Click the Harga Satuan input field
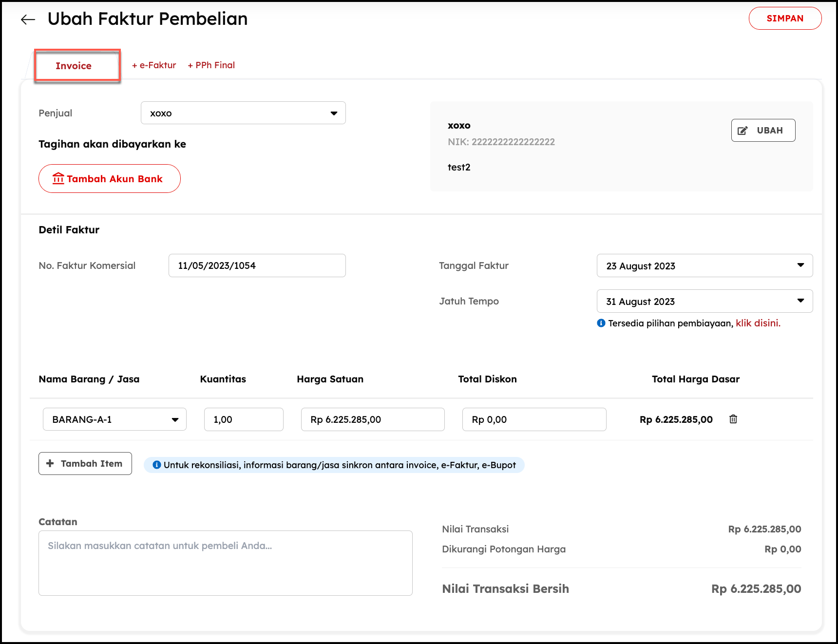 372,419
